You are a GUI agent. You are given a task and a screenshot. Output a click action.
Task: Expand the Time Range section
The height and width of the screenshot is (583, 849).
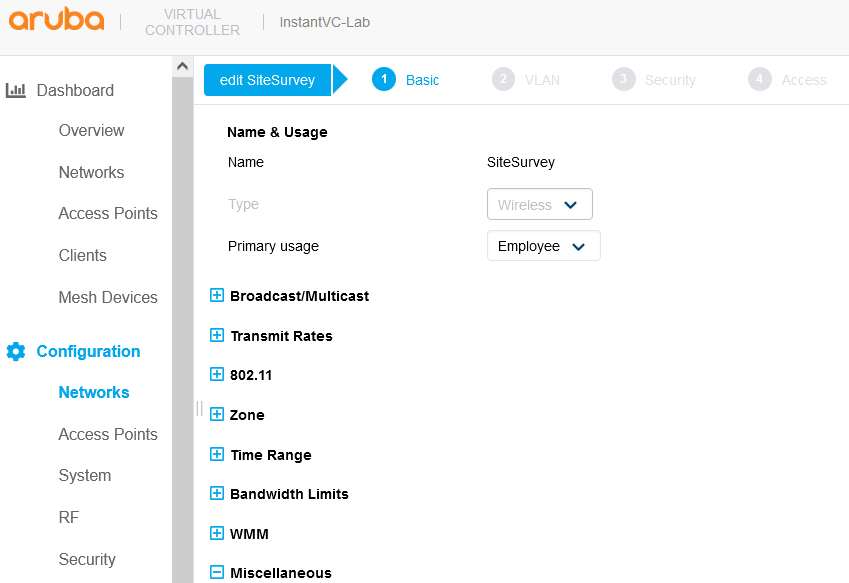tap(217, 454)
